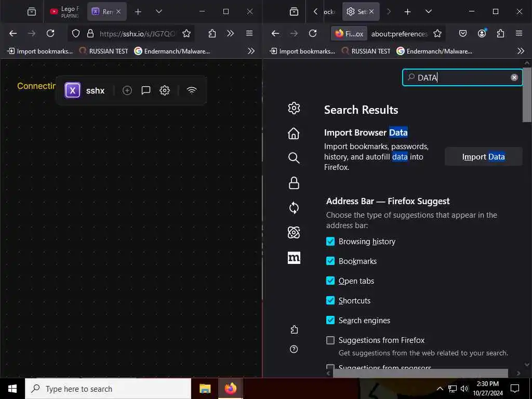Screen dimensions: 532x399
Task: Click the sshx logo icon
Action: [x=72, y=90]
